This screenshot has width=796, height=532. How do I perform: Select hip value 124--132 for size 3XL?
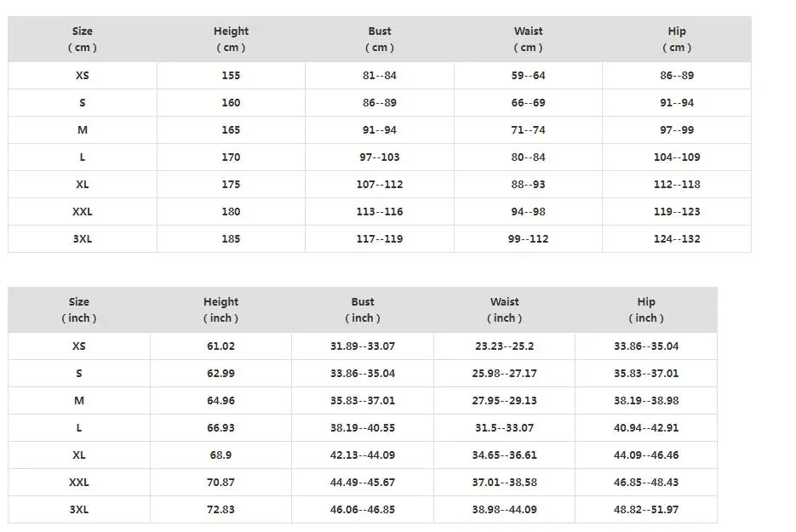(x=677, y=239)
